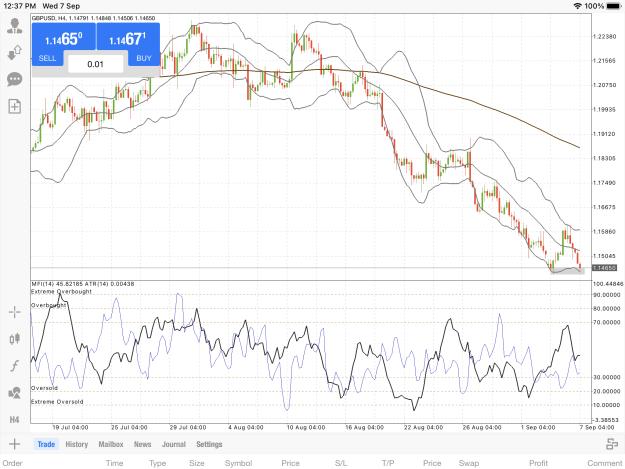Open the chat messages icon
This screenshot has height=469, width=625.
(x=15, y=79)
